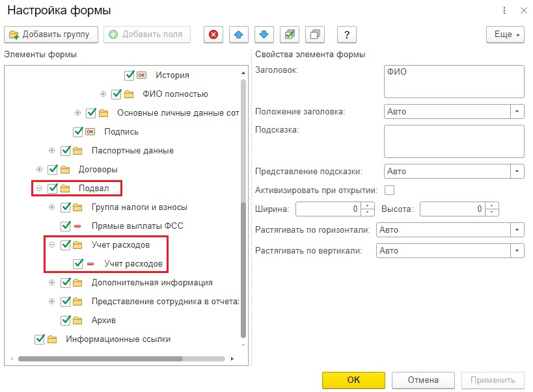Click folder icon of Представление сотрудника row
This screenshot has height=392, width=533.
pos(77,301)
